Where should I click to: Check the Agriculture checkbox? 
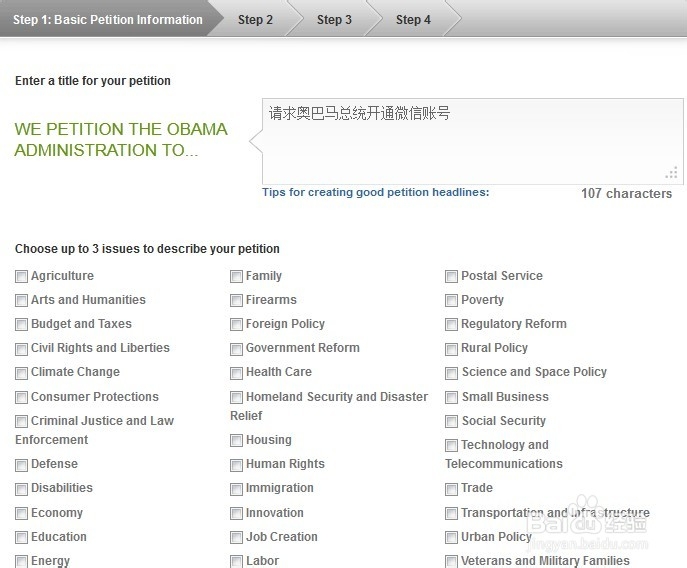[x=22, y=277]
